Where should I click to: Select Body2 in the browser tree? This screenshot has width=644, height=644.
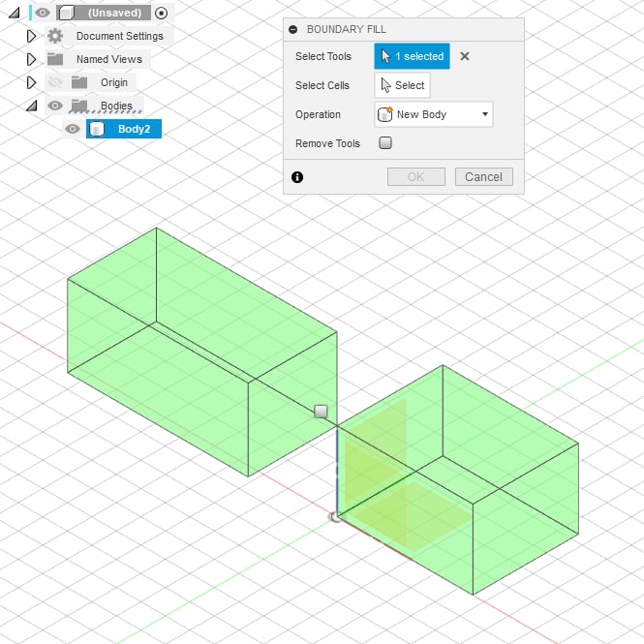[124, 129]
